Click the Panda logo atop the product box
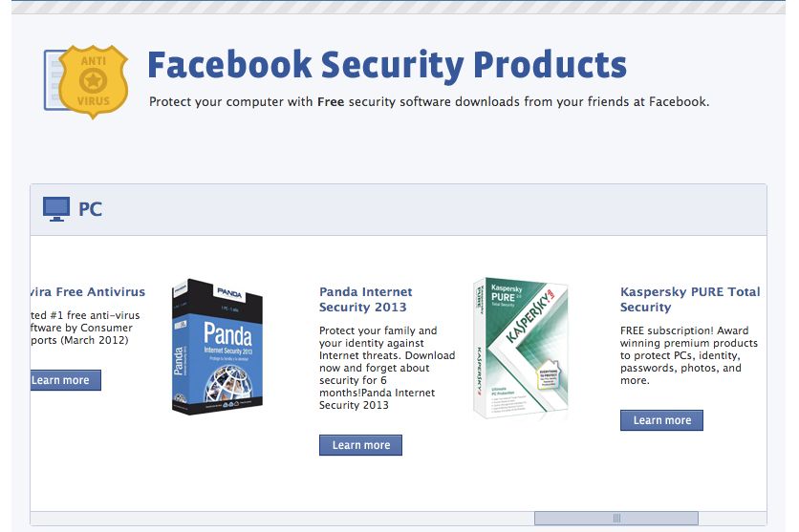This screenshot has height=532, width=799. pyautogui.click(x=228, y=290)
